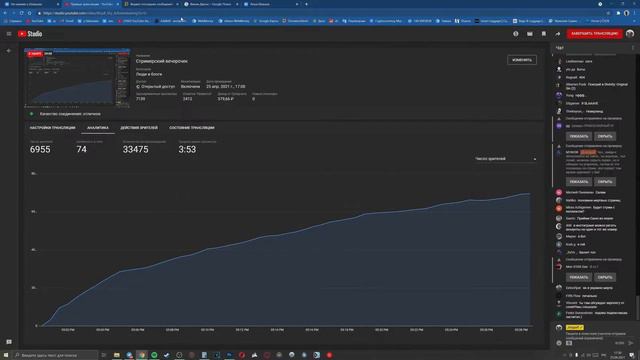Click the third Hide button in chat

coord(604,277)
